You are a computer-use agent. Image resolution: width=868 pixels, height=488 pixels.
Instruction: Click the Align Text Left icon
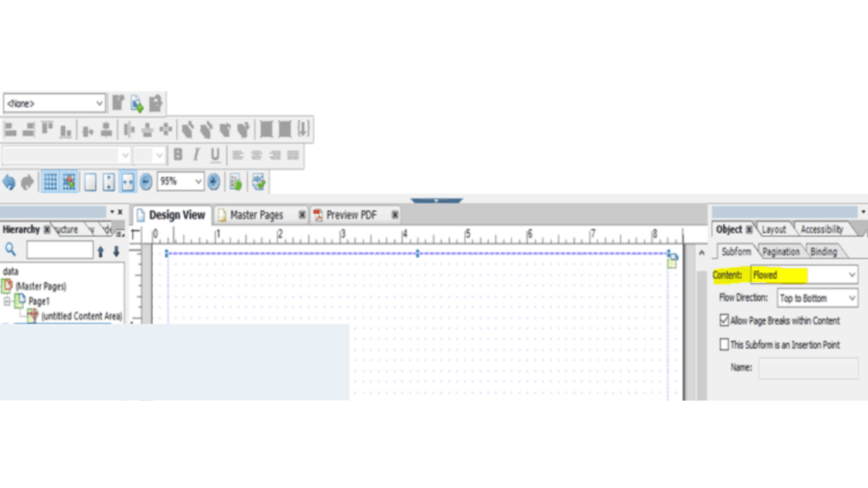click(237, 155)
